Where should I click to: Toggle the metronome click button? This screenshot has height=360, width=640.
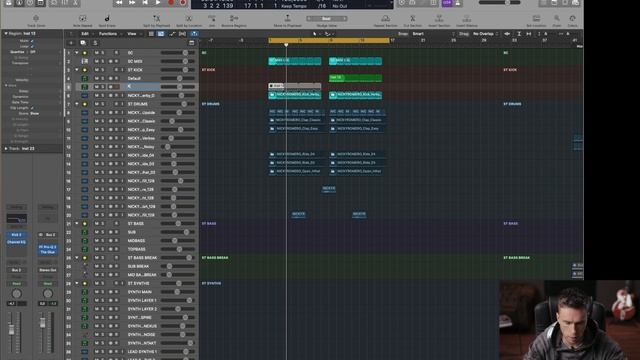458,2
